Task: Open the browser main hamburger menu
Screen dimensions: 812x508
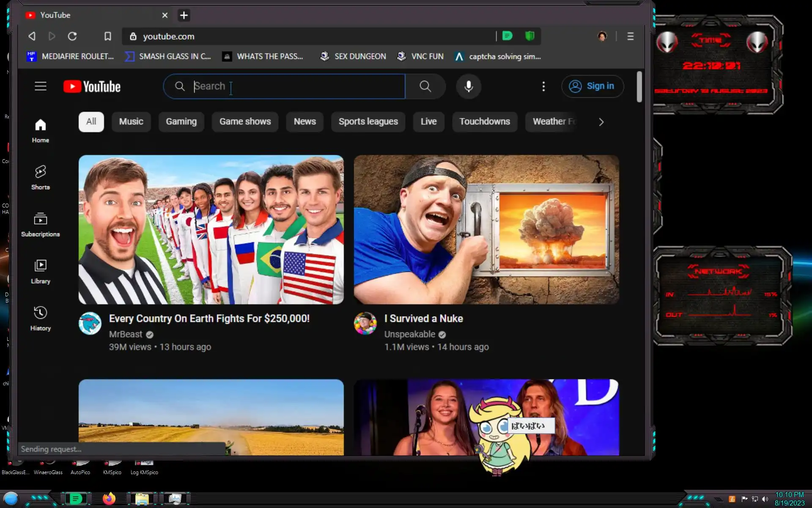Action: coord(630,36)
